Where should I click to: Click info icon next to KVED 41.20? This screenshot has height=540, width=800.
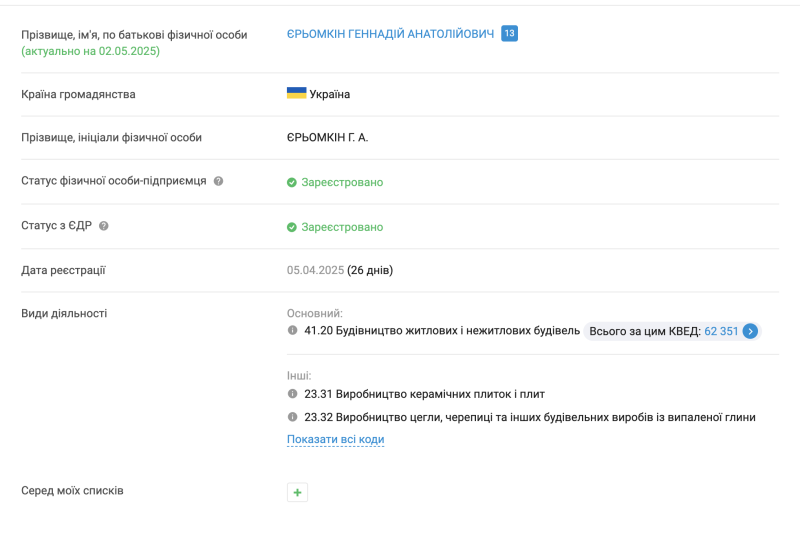[293, 331]
